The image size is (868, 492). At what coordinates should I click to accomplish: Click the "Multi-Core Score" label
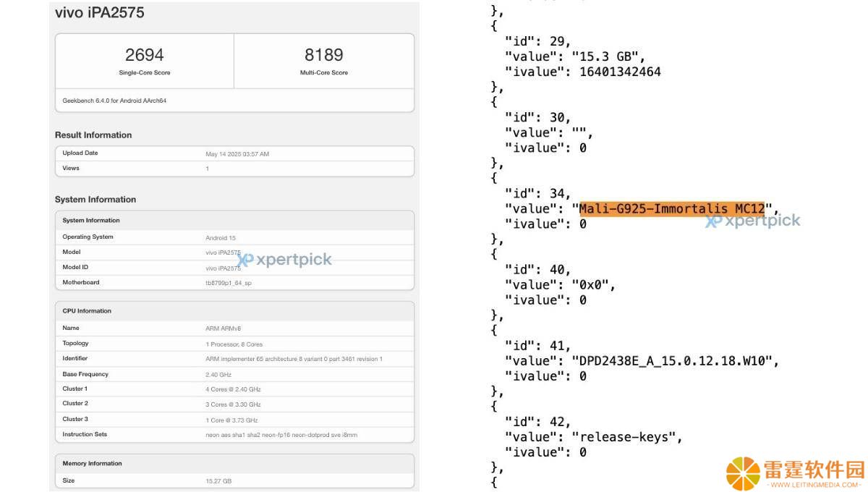324,72
